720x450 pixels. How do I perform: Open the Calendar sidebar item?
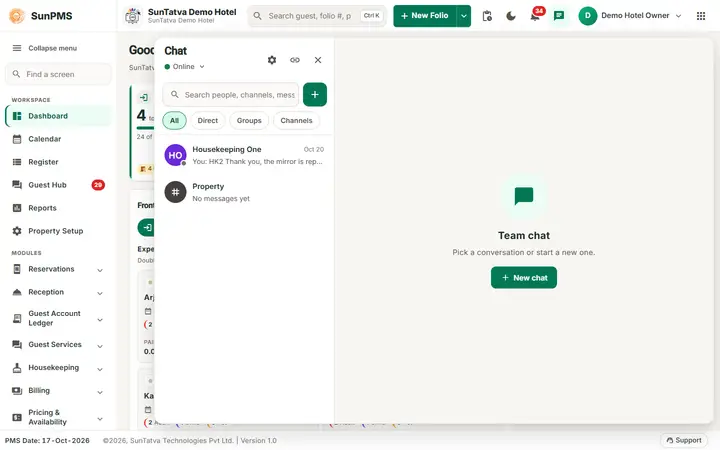pyautogui.click(x=58, y=139)
